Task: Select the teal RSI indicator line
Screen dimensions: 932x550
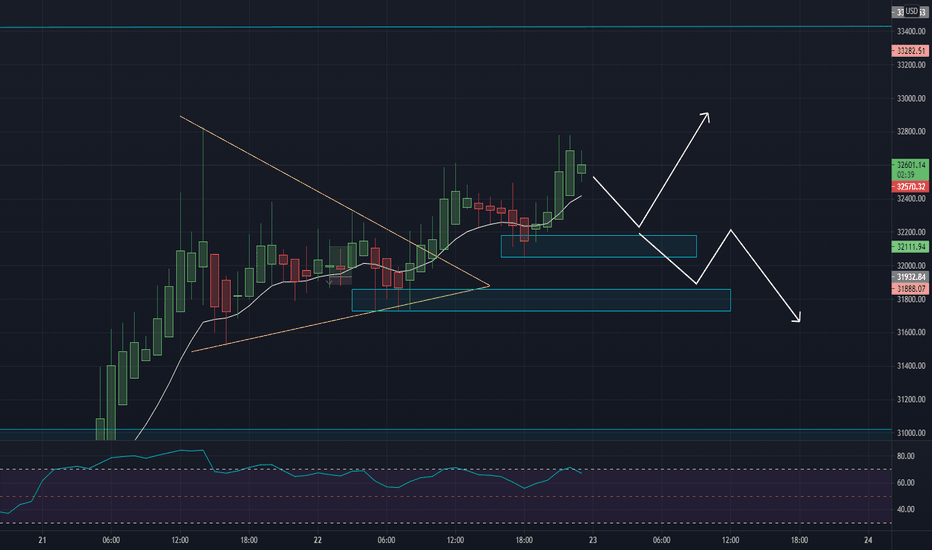Action: coord(297,476)
